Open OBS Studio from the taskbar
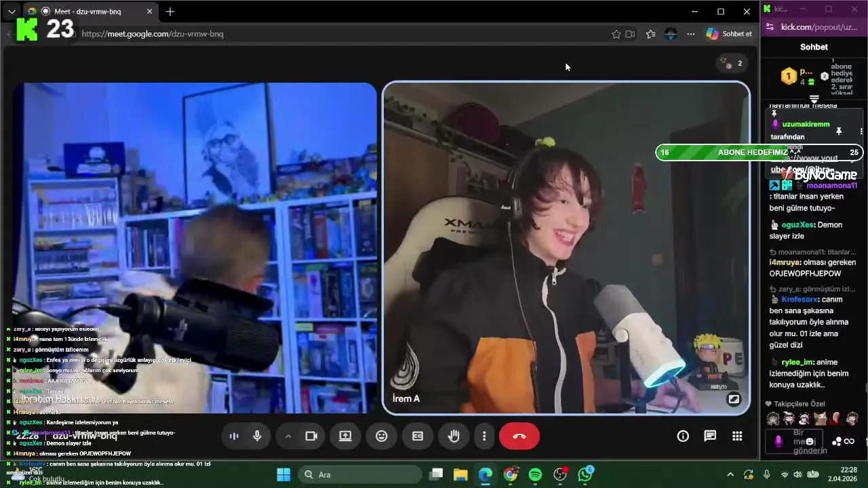The width and height of the screenshot is (868, 488). [560, 474]
